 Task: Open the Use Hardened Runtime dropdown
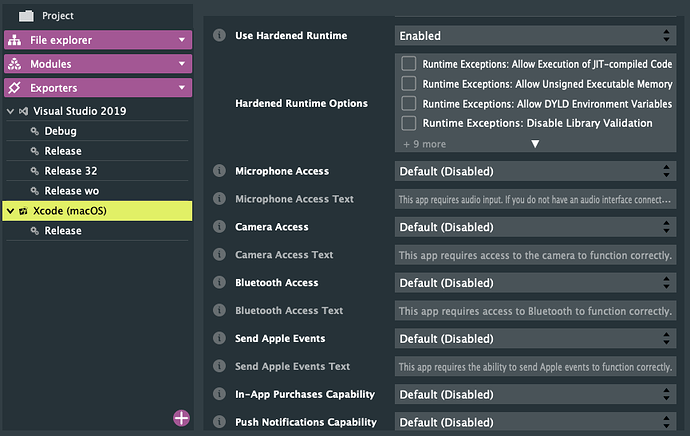[x=534, y=36]
